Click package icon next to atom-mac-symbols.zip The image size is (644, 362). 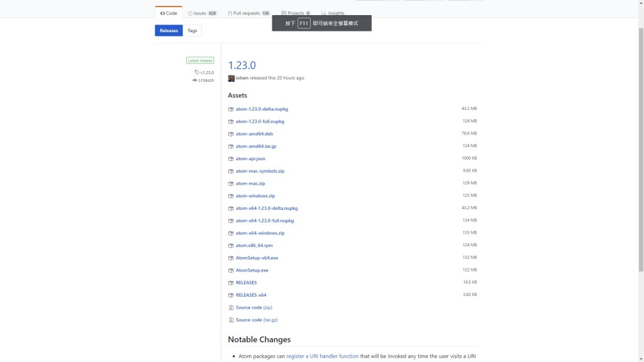[231, 171]
